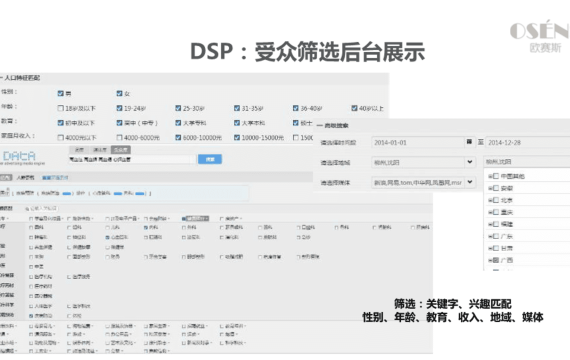Toggle the 大学专科 education checkbox
Image resolution: width=570 pixels, height=360 pixels.
coord(178,123)
